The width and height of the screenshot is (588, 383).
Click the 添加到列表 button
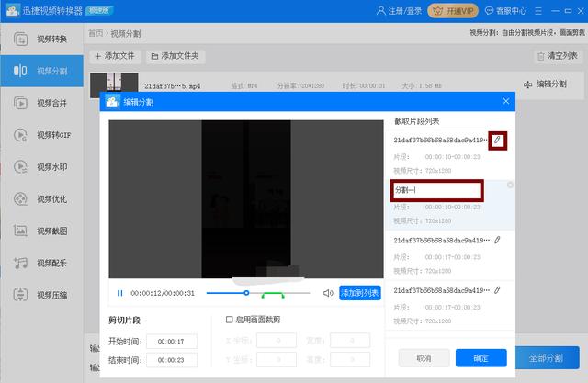point(360,293)
